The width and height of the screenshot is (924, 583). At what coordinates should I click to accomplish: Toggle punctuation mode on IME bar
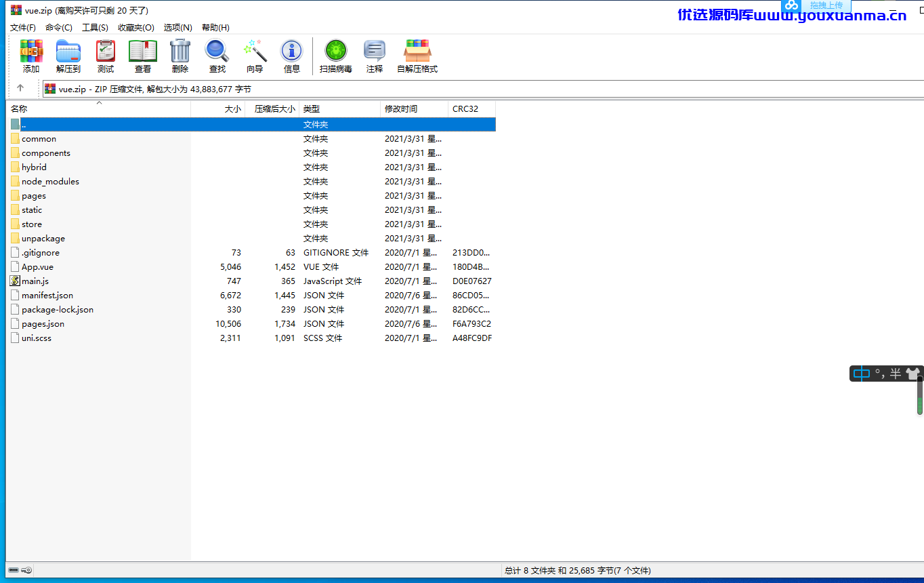(x=880, y=374)
